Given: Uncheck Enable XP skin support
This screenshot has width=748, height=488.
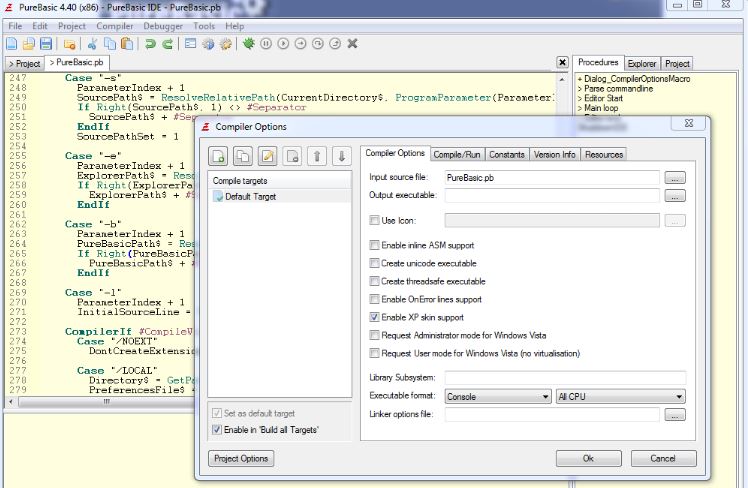Looking at the screenshot, I should coord(374,317).
